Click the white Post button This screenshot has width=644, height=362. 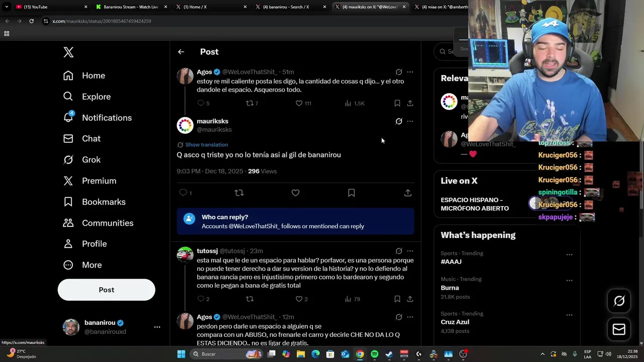click(x=106, y=290)
